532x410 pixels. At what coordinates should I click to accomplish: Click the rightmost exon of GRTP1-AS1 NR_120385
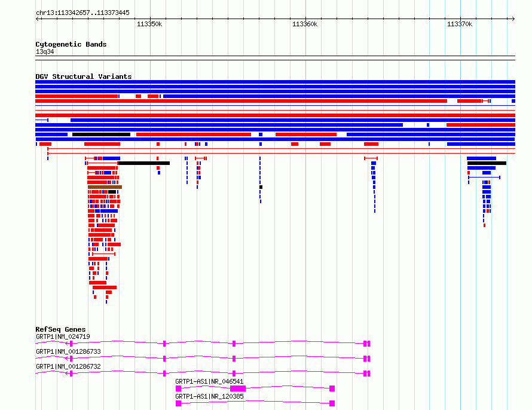pos(332,403)
